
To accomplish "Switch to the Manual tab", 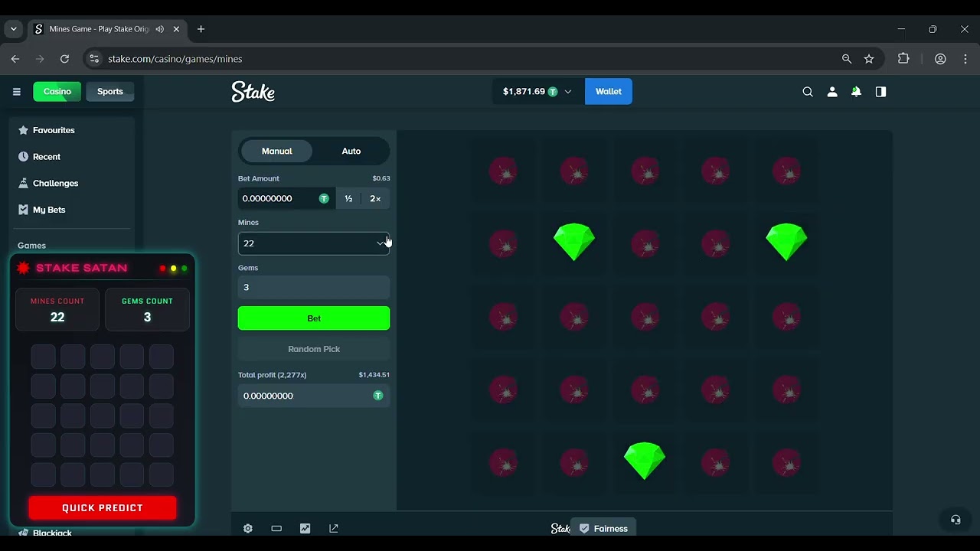I will 277,151.
